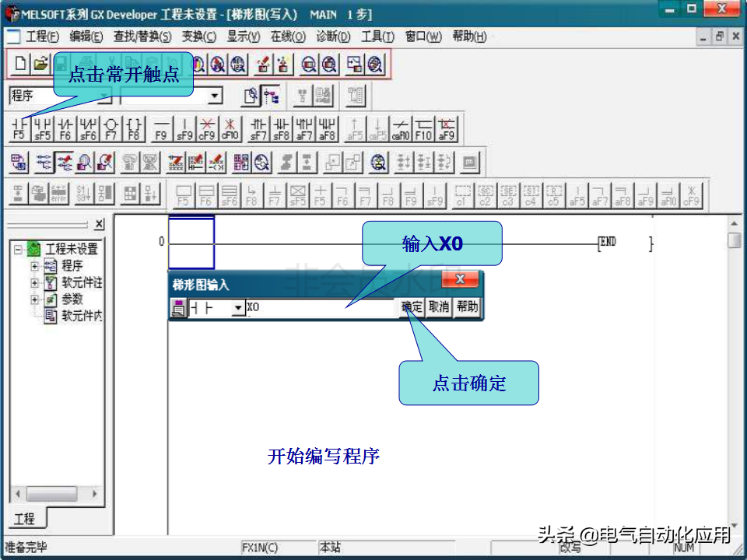
Task: Open the 变换(C) menu
Action: [198, 37]
